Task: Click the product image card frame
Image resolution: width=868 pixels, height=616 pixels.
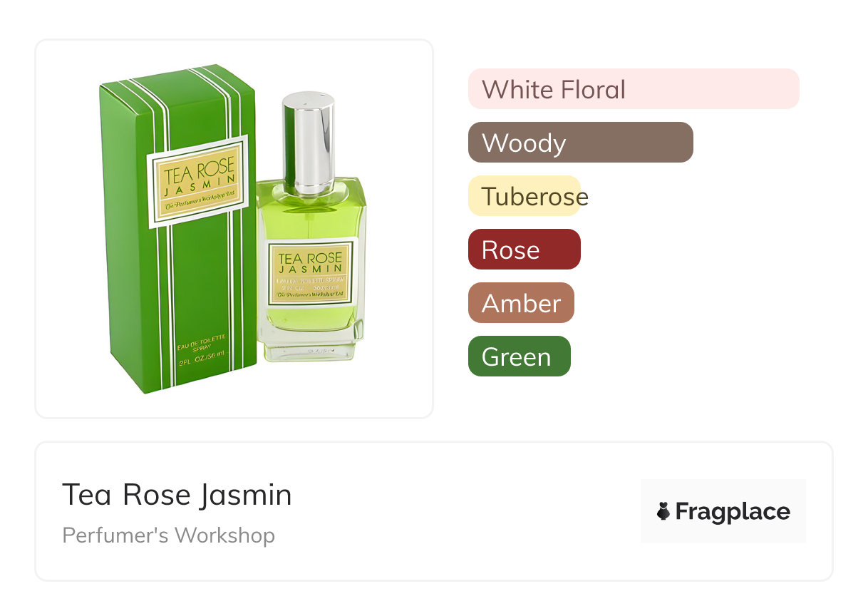Action: [x=234, y=229]
